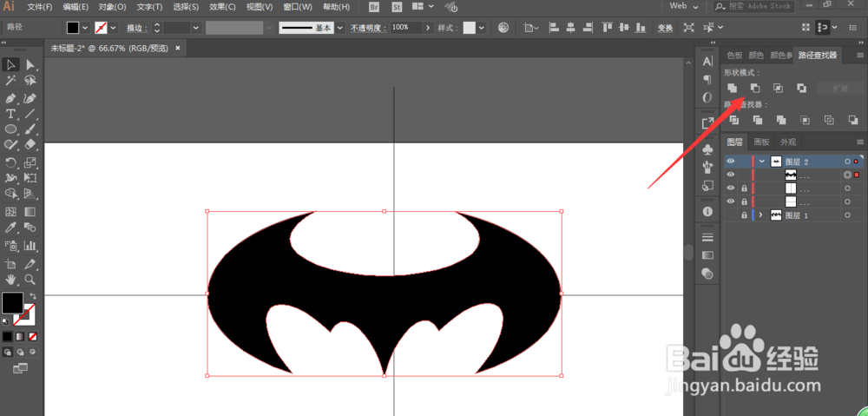Click 变换 link in control bar
The width and height of the screenshot is (868, 416).
point(665,28)
